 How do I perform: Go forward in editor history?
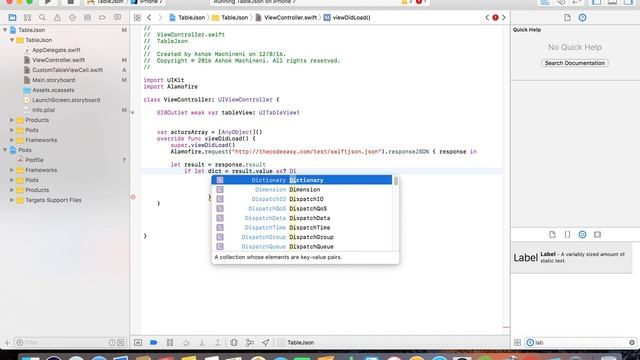point(160,18)
